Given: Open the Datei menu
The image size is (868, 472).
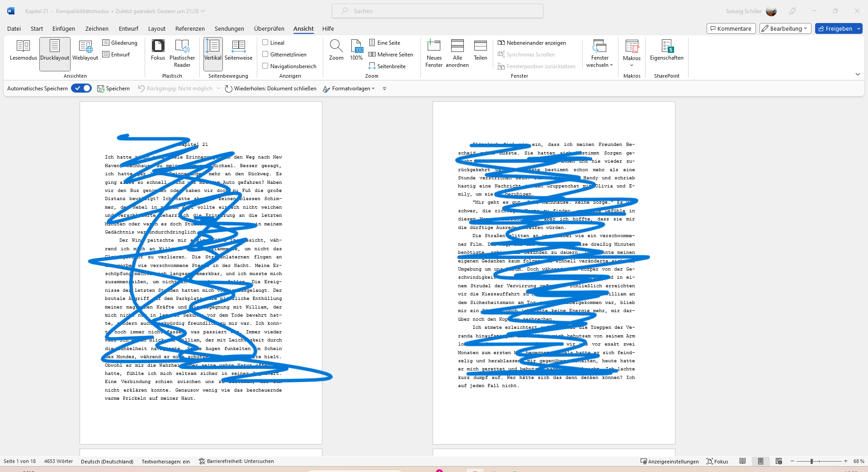Looking at the screenshot, I should point(14,28).
